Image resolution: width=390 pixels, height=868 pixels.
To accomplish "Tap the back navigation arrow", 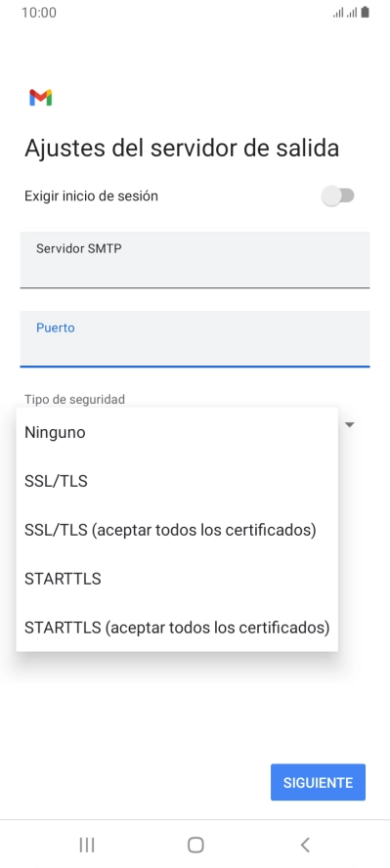I will (x=304, y=845).
